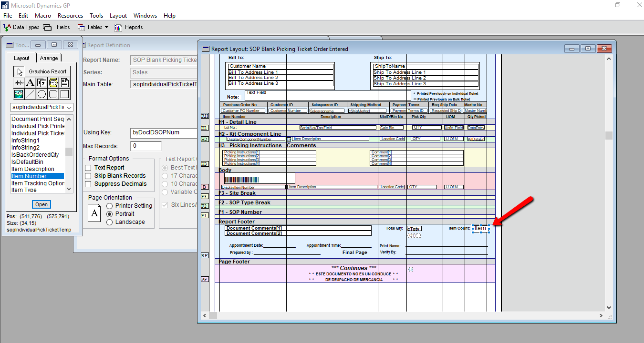Click the Open button in Toolbox
This screenshot has height=343, width=644.
point(42,204)
